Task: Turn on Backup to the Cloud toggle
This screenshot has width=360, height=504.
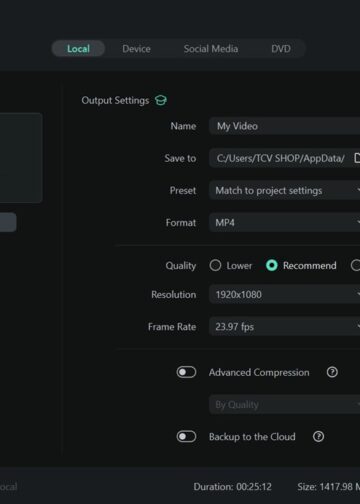Action: pos(186,436)
